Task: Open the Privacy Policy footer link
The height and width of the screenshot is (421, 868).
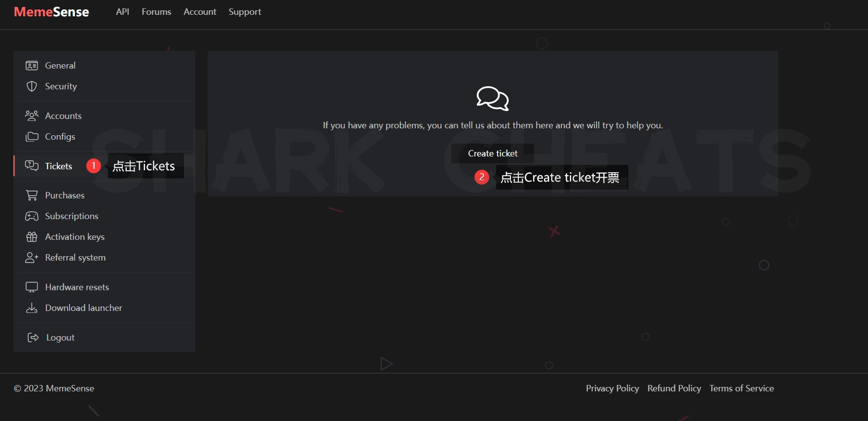Action: pos(612,388)
